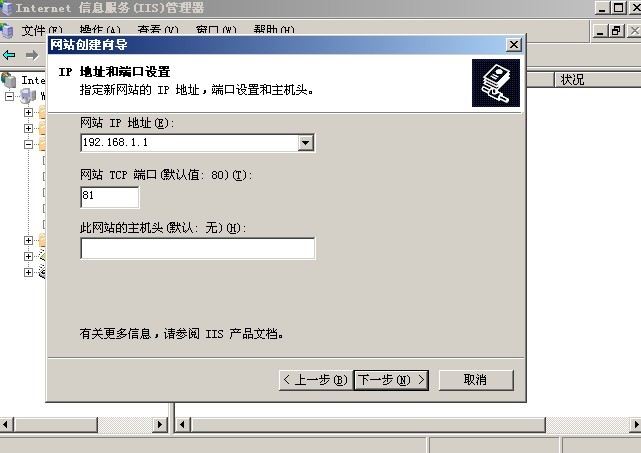
Task: Click the 取消 button
Action: coord(476,380)
